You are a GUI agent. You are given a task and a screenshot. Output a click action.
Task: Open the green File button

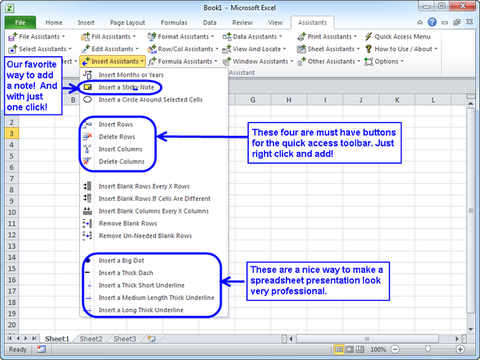tap(20, 22)
